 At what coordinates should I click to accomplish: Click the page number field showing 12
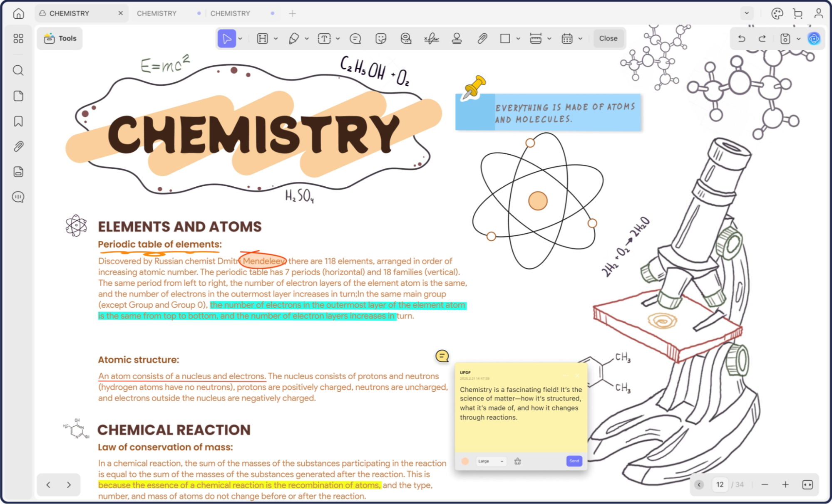click(x=720, y=484)
